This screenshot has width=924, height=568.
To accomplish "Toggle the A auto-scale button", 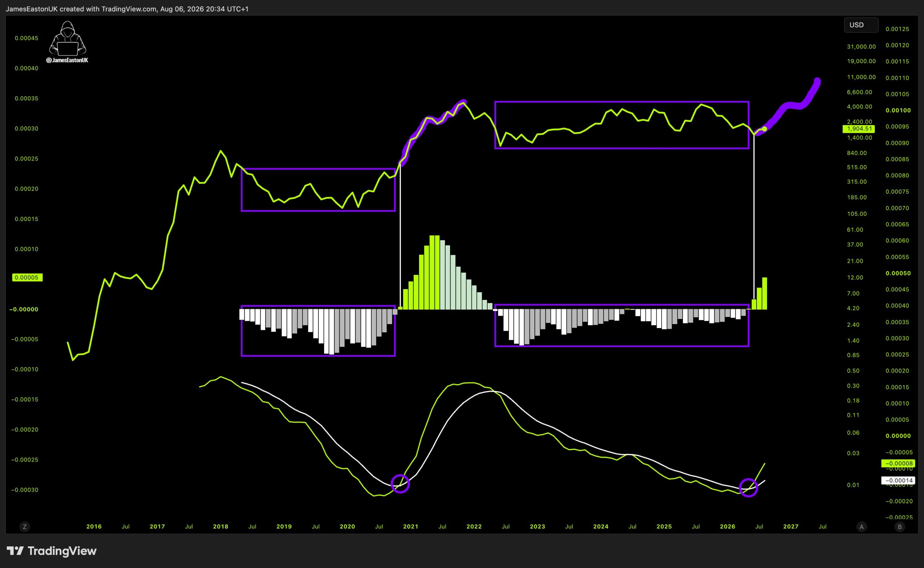I will pos(862,527).
